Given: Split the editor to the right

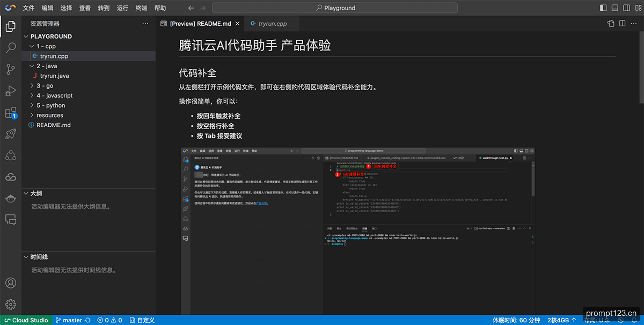Looking at the screenshot, I should coord(622,24).
